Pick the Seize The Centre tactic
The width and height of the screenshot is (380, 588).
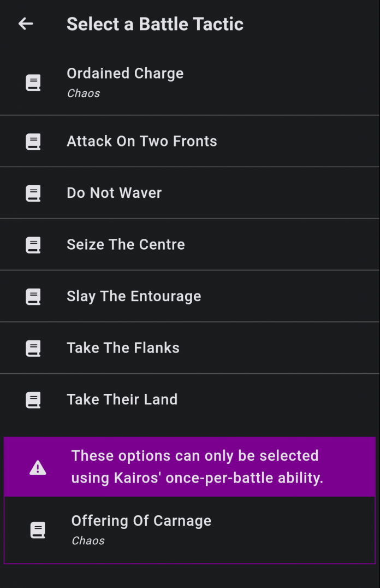(x=126, y=244)
